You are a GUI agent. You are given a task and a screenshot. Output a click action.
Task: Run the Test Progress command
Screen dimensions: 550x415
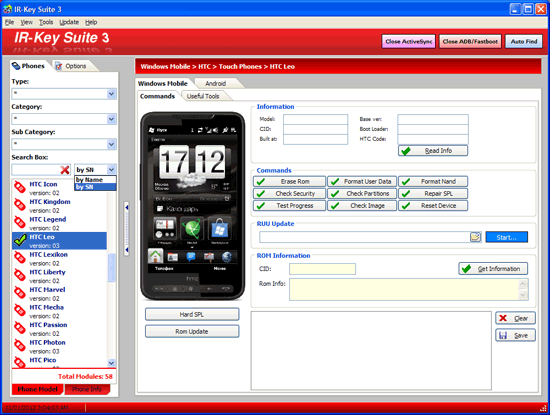pyautogui.click(x=289, y=206)
